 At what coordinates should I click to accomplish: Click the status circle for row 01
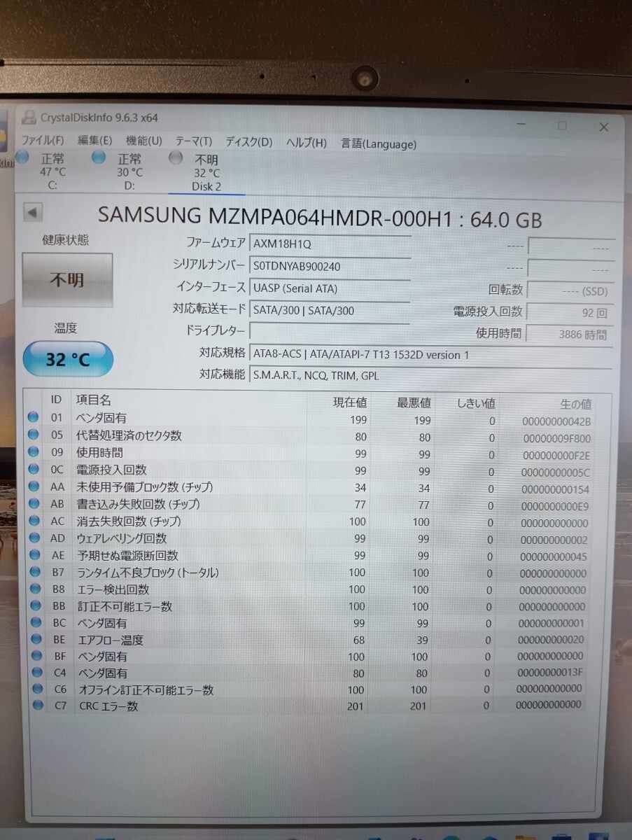[x=33, y=418]
